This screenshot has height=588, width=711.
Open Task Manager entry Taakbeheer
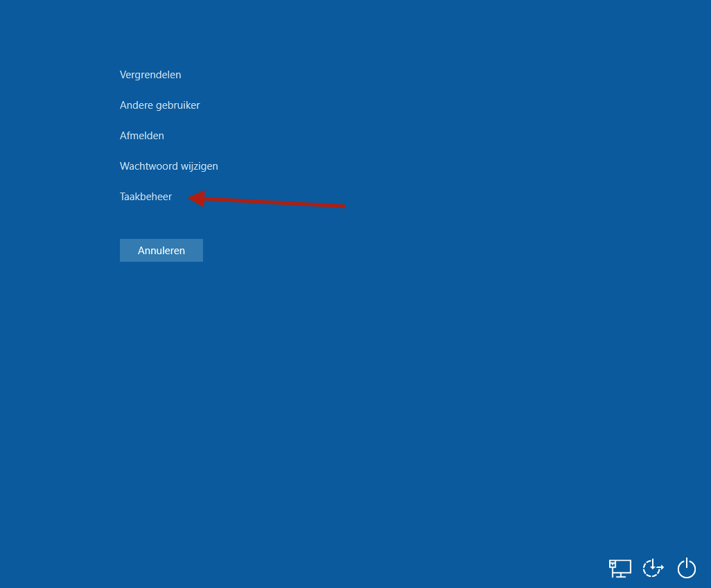coord(146,197)
